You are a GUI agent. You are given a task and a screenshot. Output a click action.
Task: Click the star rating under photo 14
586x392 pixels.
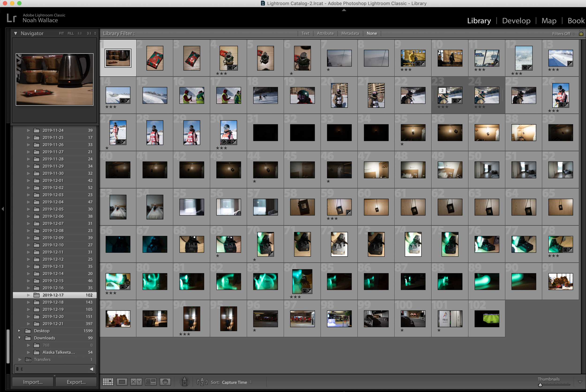111,107
